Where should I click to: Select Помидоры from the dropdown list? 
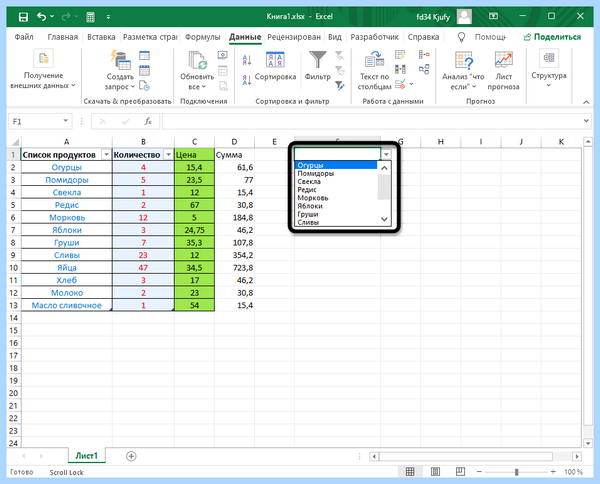click(336, 173)
